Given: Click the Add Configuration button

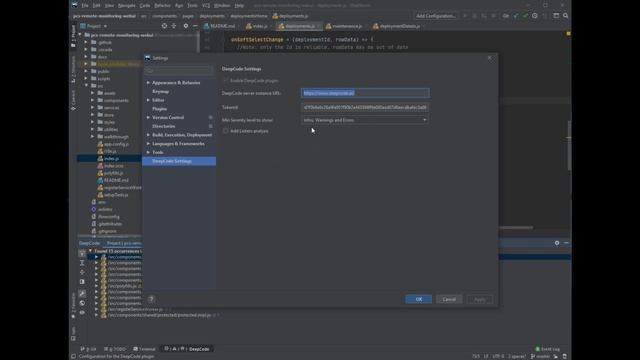Looking at the screenshot, I should click(436, 16).
